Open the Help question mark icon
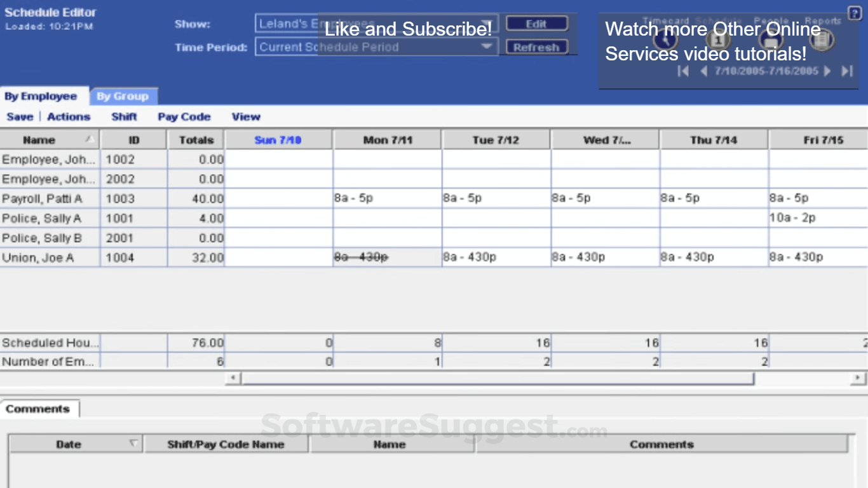868x488 pixels. point(855,14)
